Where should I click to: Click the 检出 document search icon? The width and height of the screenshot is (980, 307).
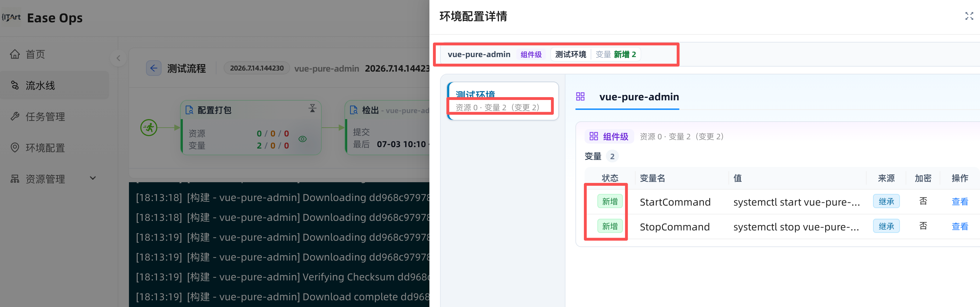click(x=354, y=110)
